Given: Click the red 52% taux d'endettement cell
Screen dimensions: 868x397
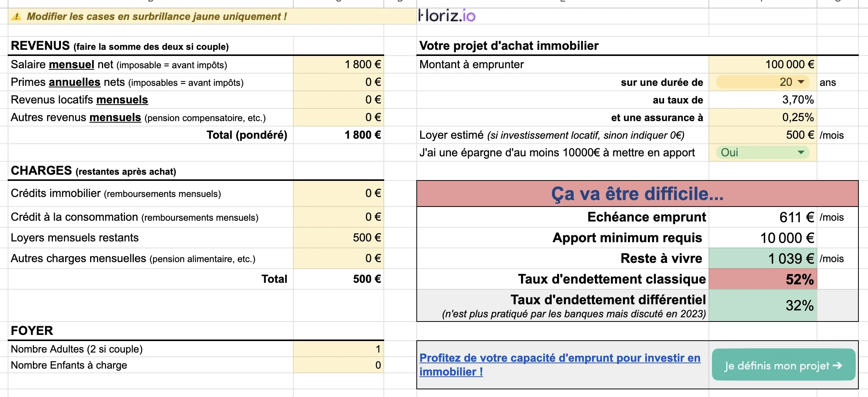Looking at the screenshot, I should pyautogui.click(x=763, y=279).
